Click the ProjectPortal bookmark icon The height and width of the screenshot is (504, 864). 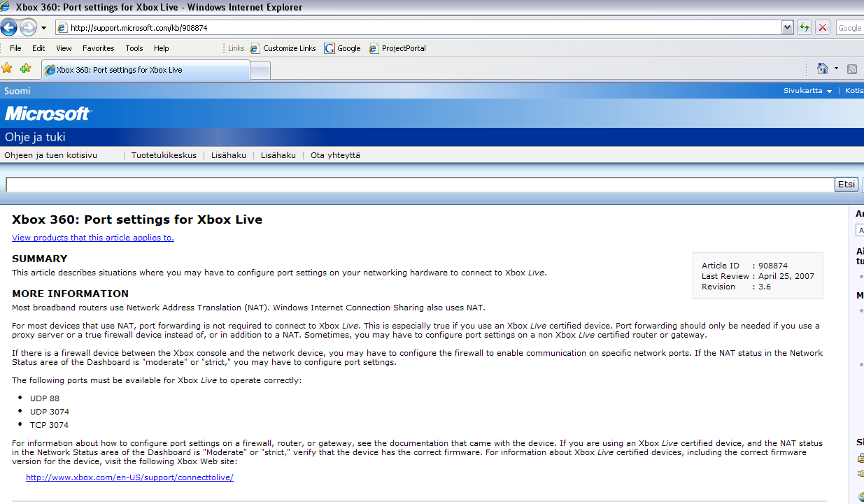pyautogui.click(x=373, y=48)
